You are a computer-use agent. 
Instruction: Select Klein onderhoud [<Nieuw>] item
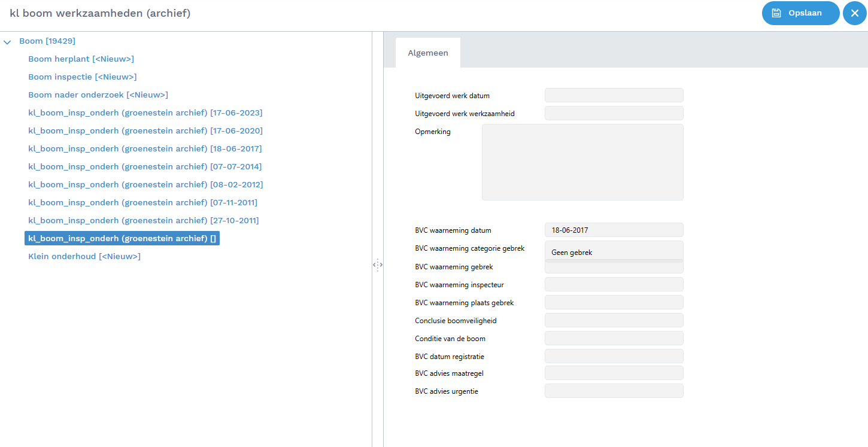click(x=84, y=257)
